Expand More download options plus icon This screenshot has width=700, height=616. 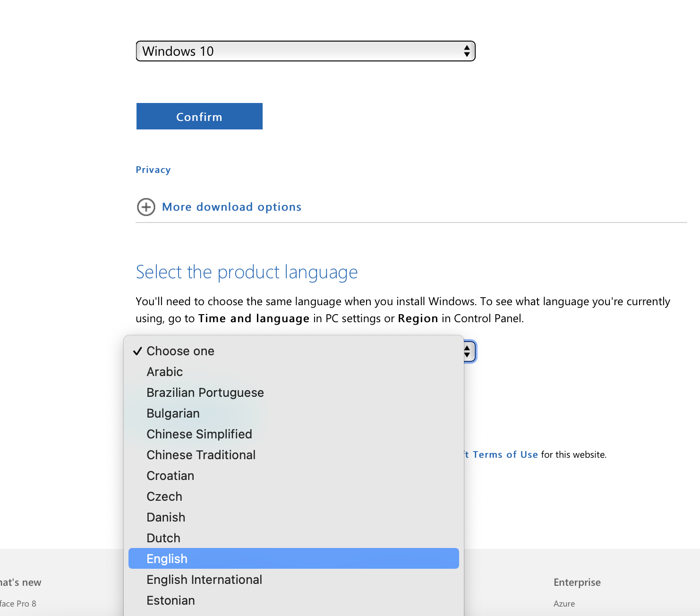[146, 207]
